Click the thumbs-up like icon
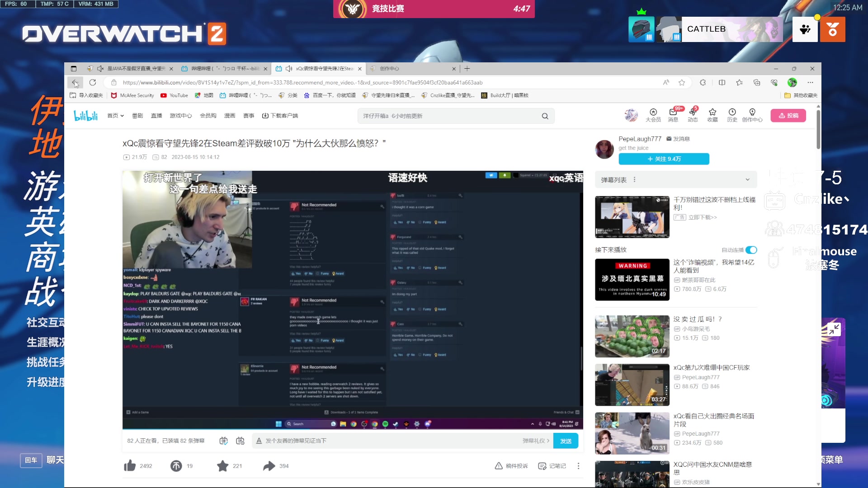 pyautogui.click(x=130, y=466)
